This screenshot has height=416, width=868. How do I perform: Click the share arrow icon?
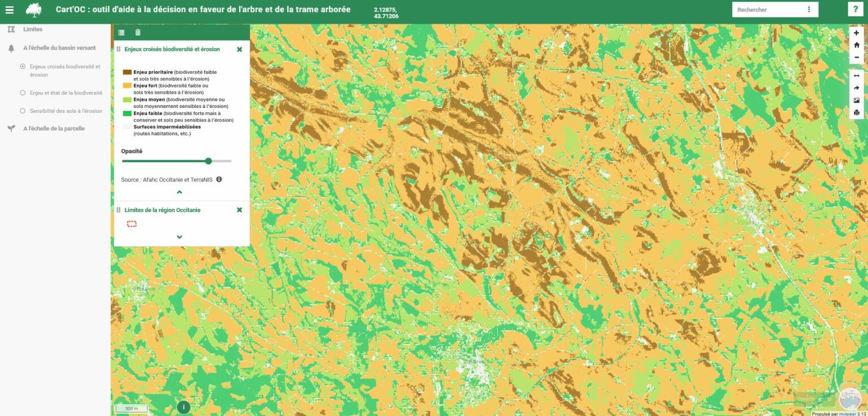(856, 88)
